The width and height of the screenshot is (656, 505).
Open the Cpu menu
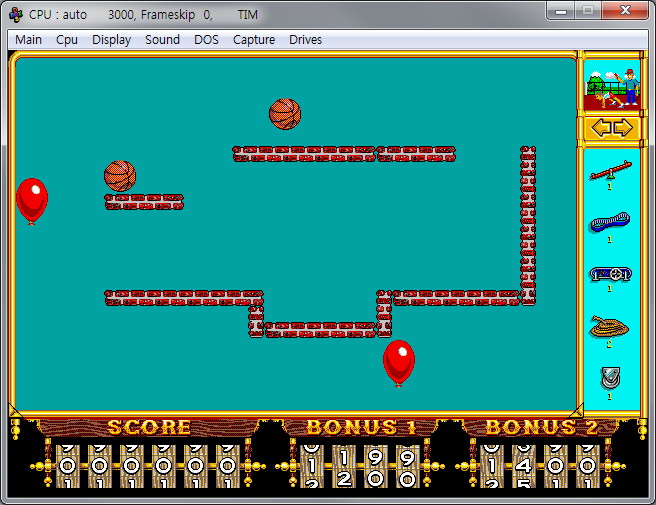coord(67,40)
